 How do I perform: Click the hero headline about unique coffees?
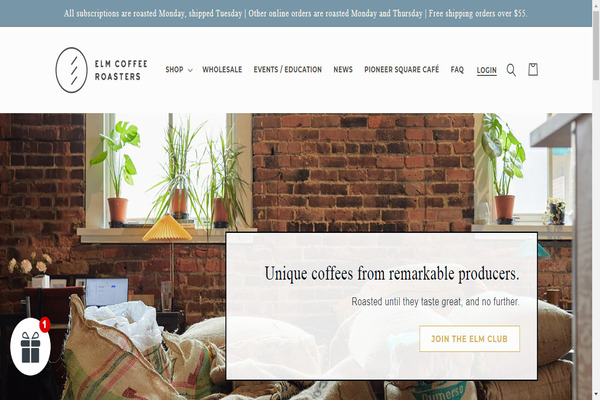pyautogui.click(x=391, y=274)
